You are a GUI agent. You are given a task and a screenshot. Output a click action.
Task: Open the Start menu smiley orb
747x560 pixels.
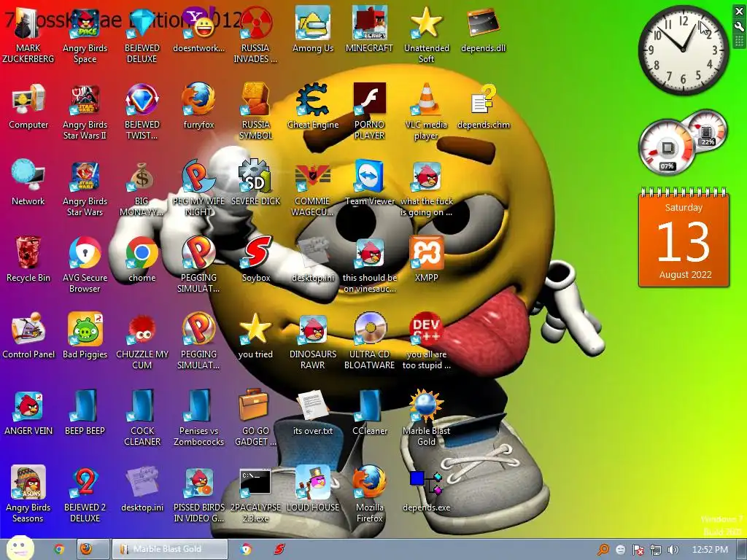coord(19,548)
